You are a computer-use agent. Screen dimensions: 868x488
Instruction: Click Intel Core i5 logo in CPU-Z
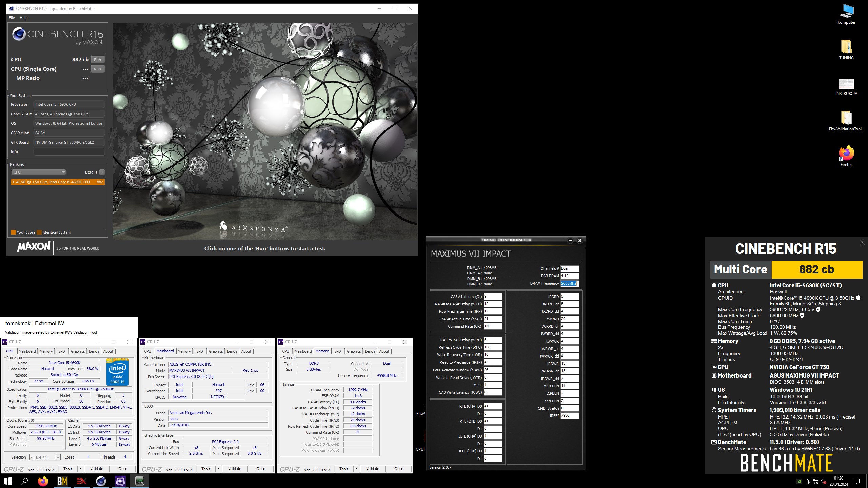(118, 372)
